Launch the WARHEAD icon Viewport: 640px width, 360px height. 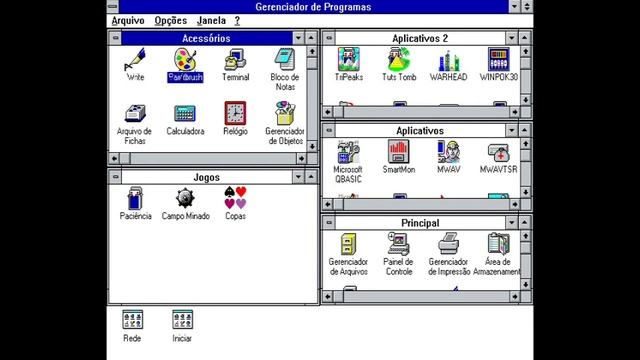pyautogui.click(x=449, y=60)
